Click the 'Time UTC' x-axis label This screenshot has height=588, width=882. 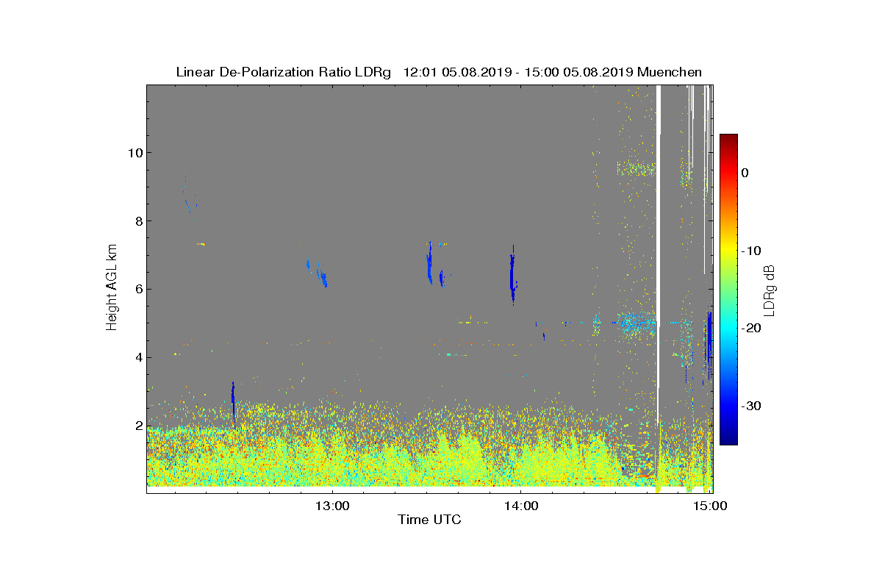coord(429,520)
